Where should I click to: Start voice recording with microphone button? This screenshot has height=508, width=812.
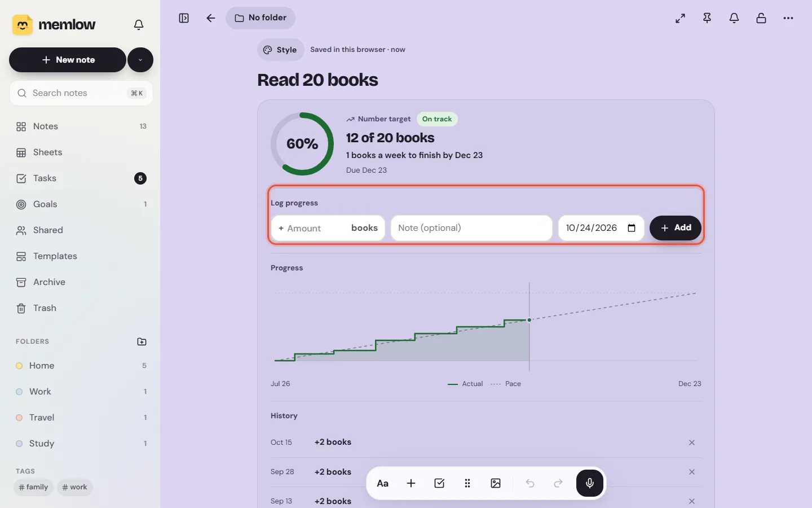click(590, 483)
